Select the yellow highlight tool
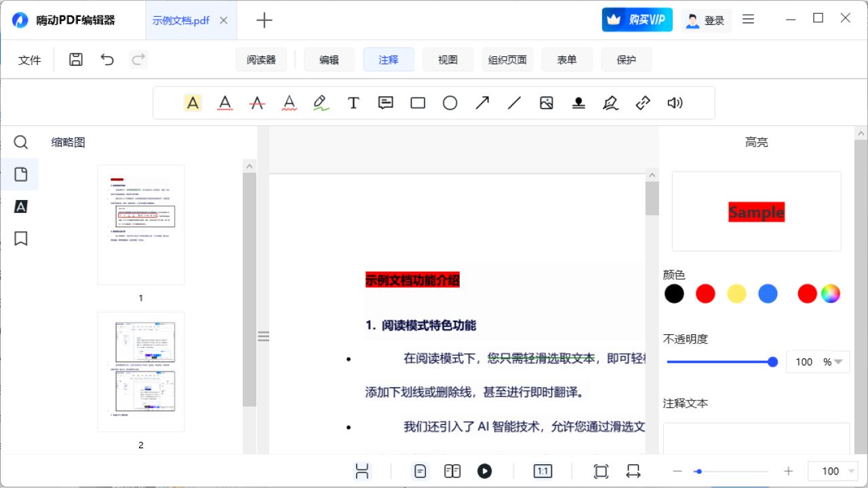This screenshot has height=488, width=868. (193, 102)
